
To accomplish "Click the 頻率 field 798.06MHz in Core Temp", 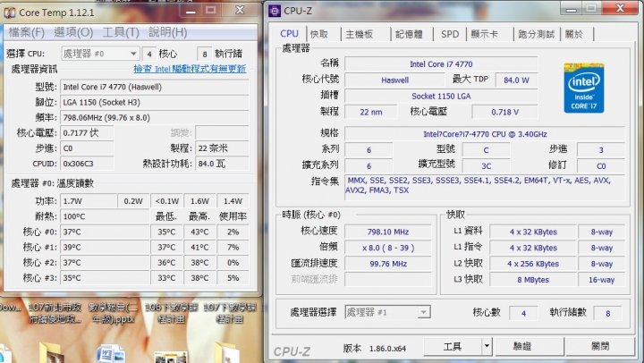I will [155, 118].
